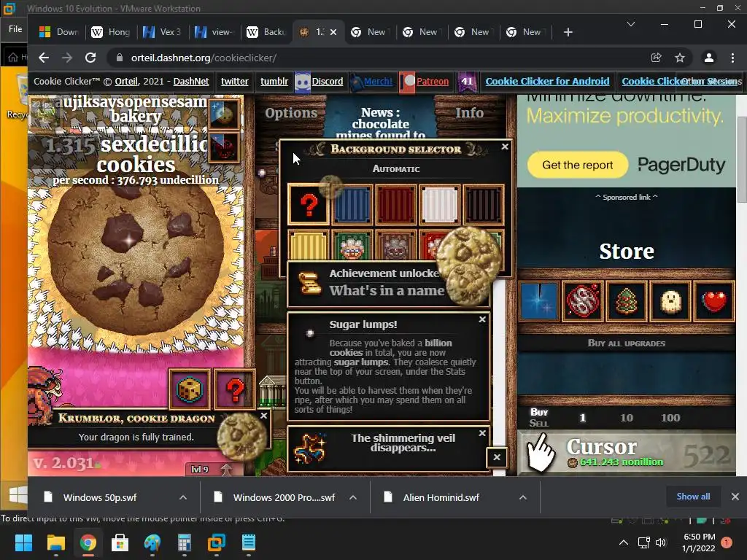
Task: Pick the white striped background tile
Action: click(440, 205)
